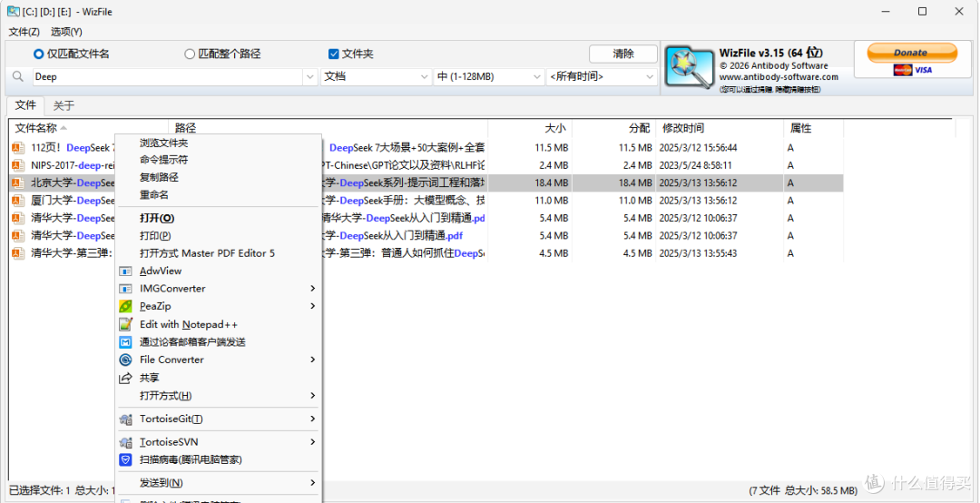The height and width of the screenshot is (503, 980).
Task: Open the 文档 file type dropdown
Action: pyautogui.click(x=375, y=77)
